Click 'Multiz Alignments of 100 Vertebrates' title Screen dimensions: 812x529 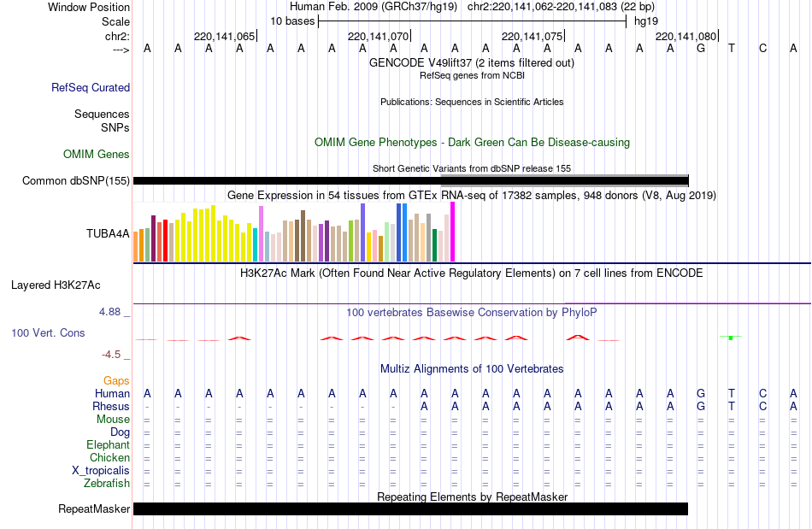pyautogui.click(x=472, y=369)
